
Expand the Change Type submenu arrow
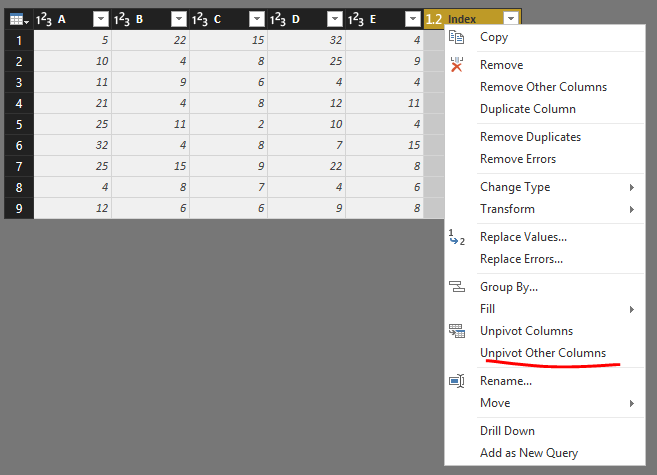coord(631,187)
